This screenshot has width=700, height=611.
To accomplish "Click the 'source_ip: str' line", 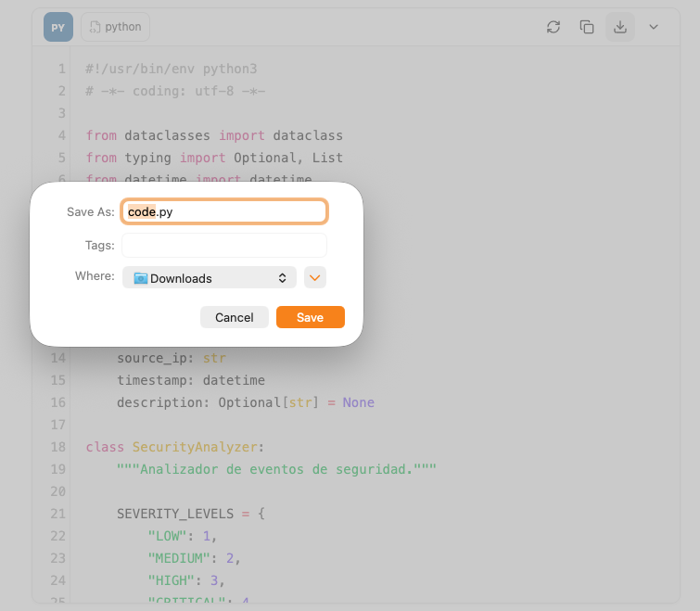I will 172,358.
